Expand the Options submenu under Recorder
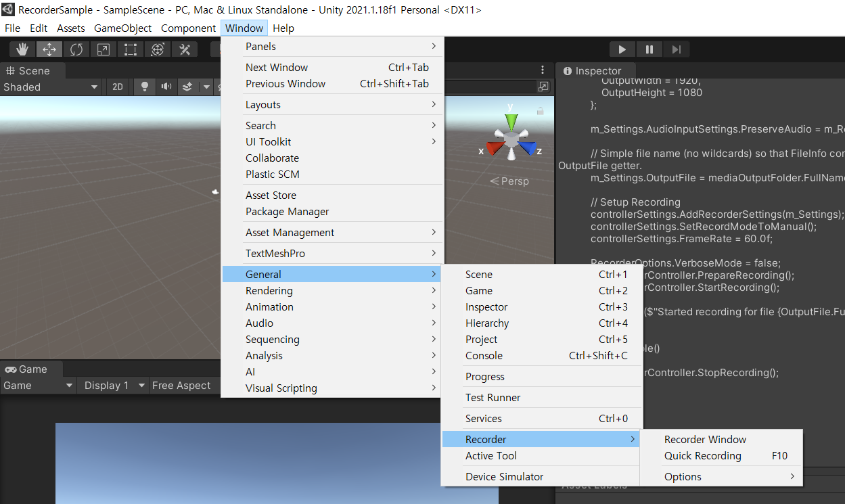Image resolution: width=845 pixels, height=504 pixels. 721,476
